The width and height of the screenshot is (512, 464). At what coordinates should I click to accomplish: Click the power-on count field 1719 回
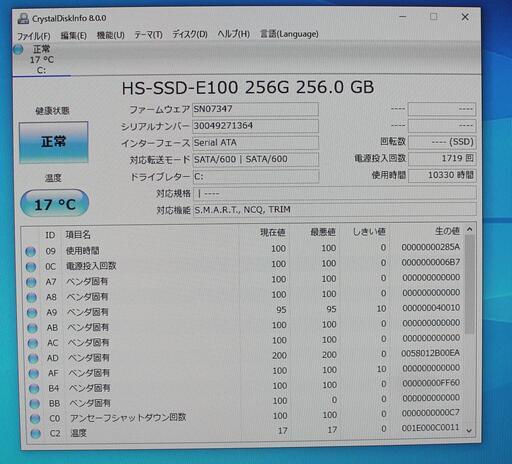pyautogui.click(x=442, y=158)
